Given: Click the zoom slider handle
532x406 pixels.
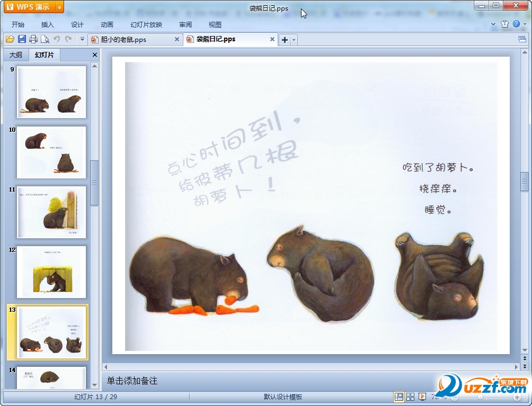Looking at the screenshot, I should click(480, 397).
